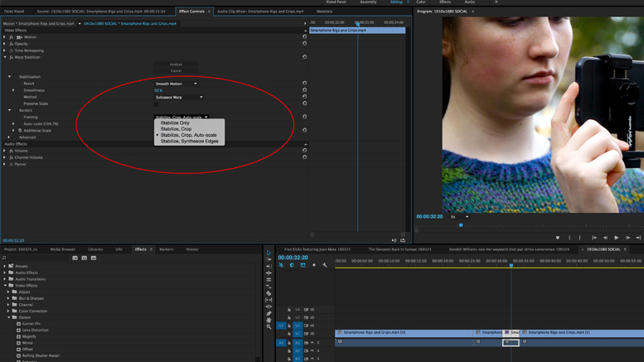Add marker in timeline panel header

click(314, 265)
